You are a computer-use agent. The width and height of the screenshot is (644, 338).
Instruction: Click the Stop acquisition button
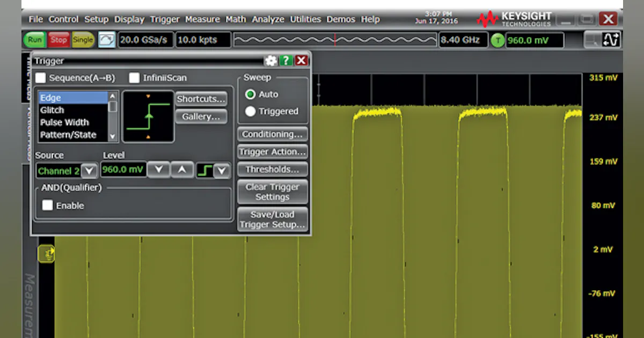point(58,39)
